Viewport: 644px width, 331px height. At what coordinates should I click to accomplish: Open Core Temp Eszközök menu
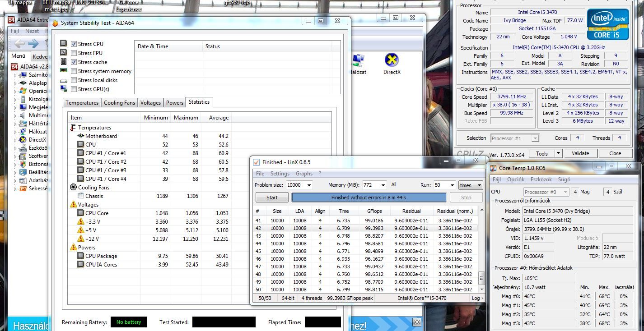click(541, 179)
